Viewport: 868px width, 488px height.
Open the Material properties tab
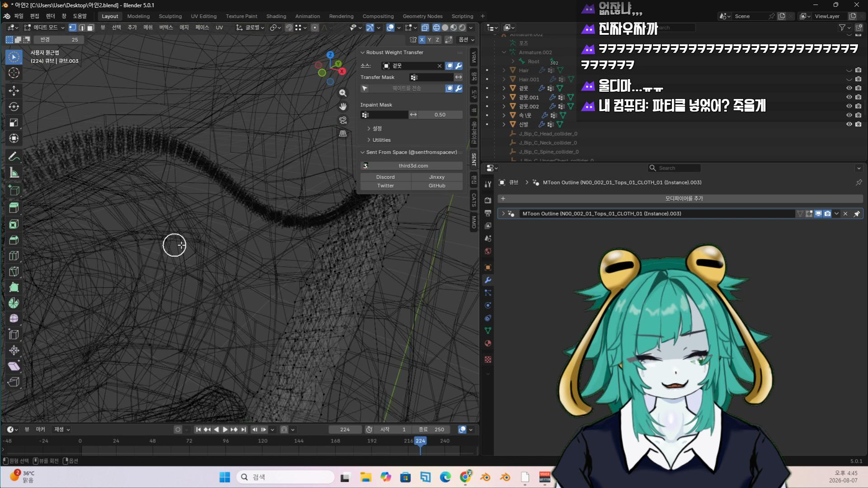pyautogui.click(x=488, y=343)
